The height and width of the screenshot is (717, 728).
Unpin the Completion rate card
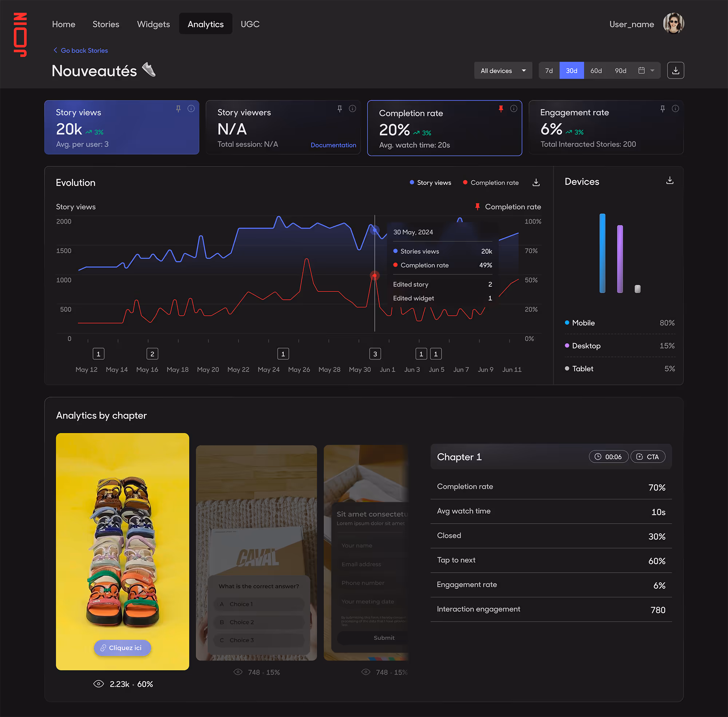(x=501, y=109)
